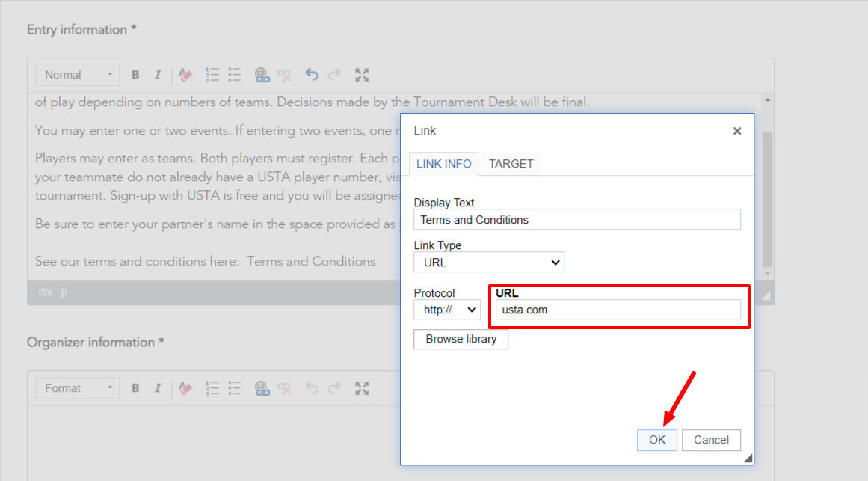Select the p element path item
868x481 pixels.
coord(64,292)
